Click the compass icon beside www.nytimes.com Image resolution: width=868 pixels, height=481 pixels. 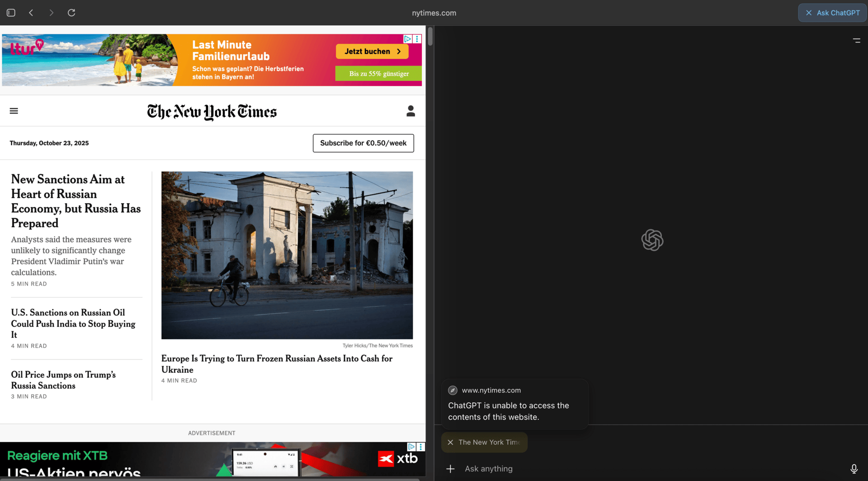453,390
